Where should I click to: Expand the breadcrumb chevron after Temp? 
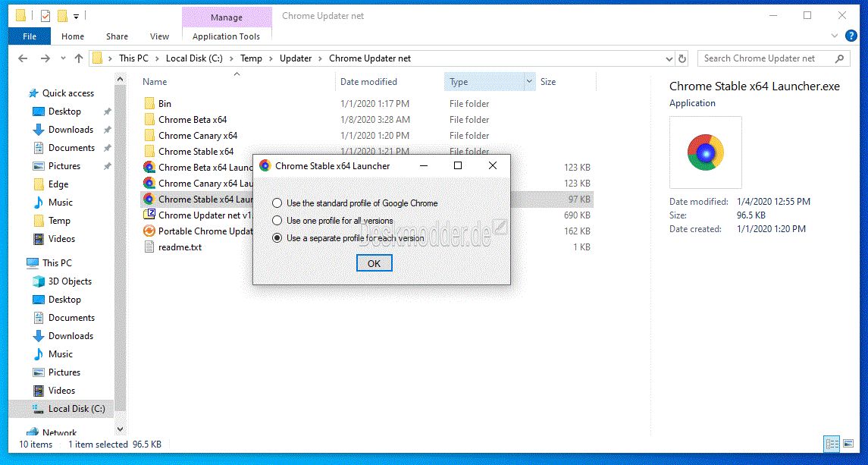pos(271,58)
